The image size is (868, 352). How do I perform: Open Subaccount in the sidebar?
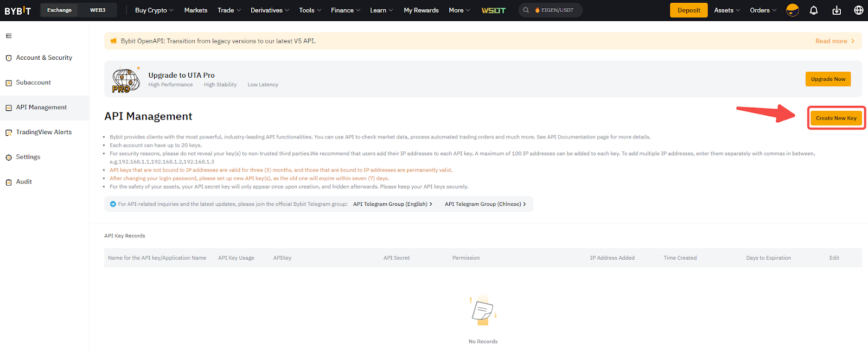point(33,83)
